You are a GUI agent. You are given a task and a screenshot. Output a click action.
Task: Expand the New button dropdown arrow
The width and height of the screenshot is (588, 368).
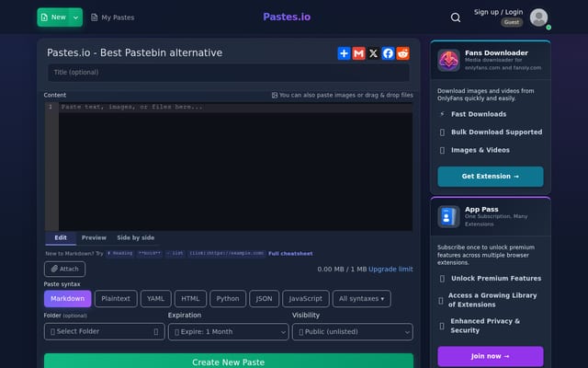pyautogui.click(x=75, y=17)
